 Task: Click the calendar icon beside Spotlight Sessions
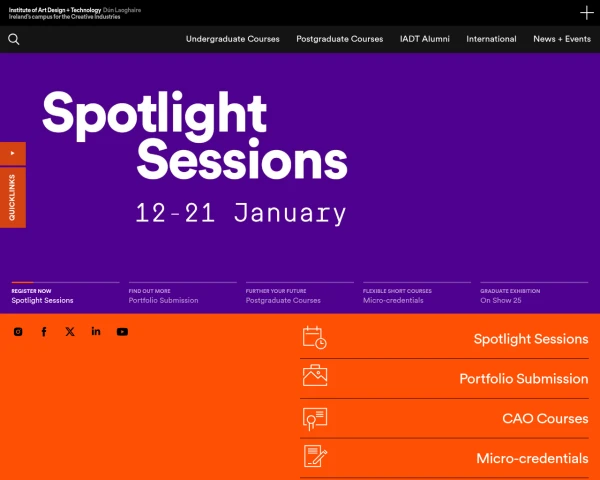315,338
